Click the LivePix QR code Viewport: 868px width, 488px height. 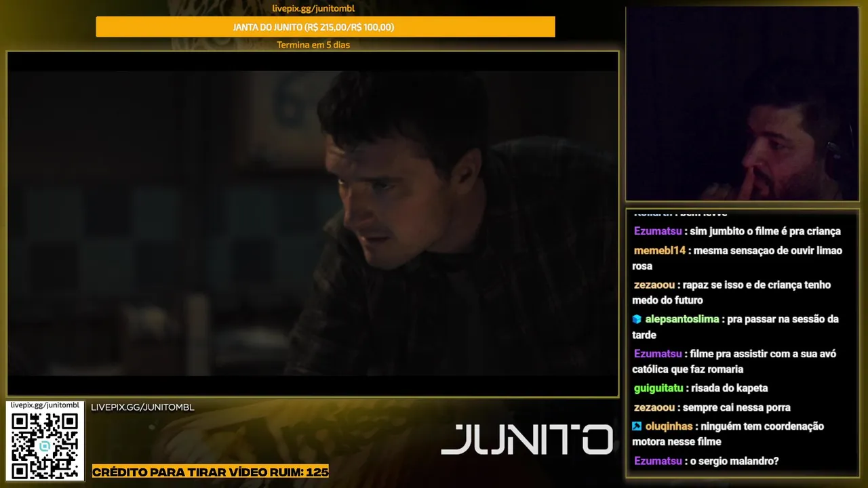click(x=45, y=445)
